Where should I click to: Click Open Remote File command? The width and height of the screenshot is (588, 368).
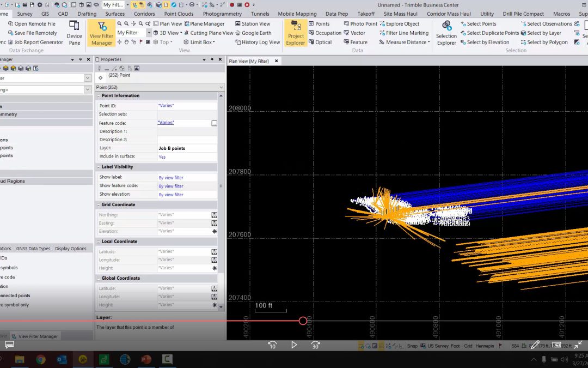[32, 23]
